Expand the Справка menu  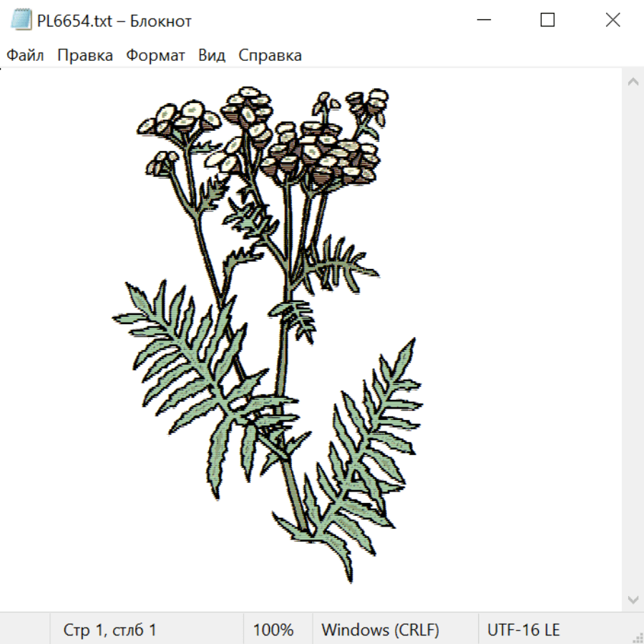270,55
